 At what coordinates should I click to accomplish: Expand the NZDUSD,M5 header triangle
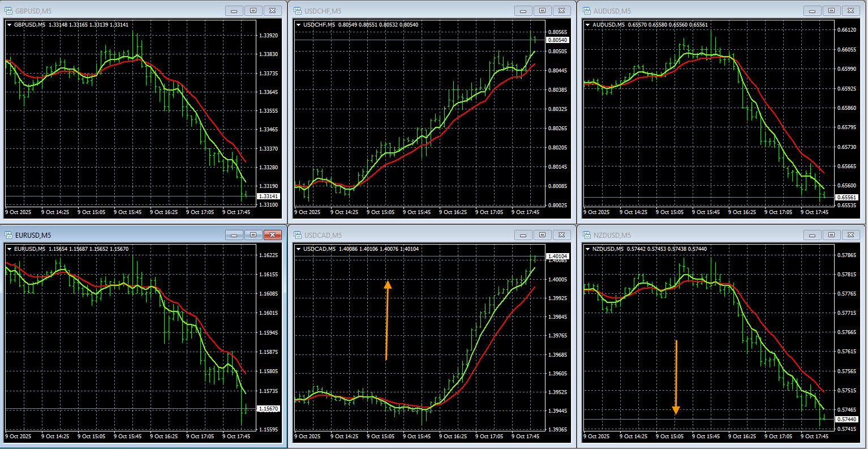click(x=588, y=249)
